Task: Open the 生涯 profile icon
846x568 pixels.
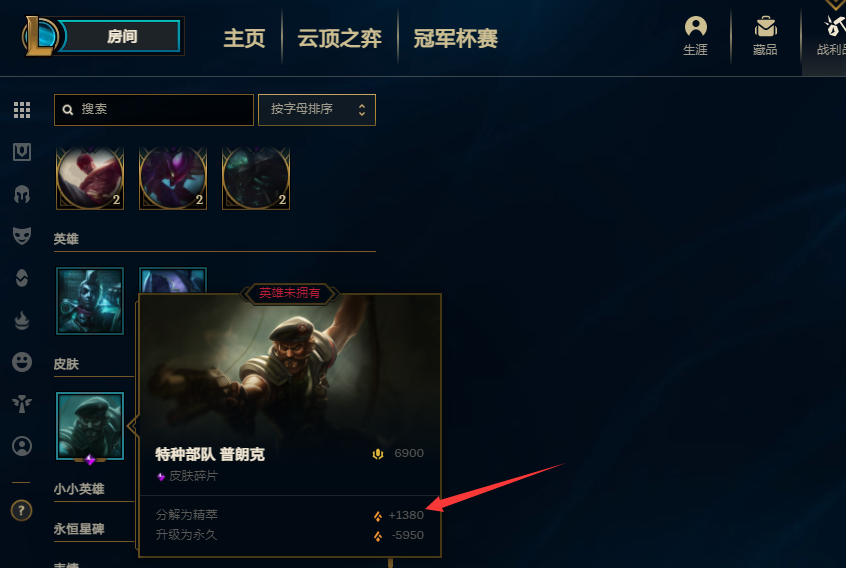Action: pos(695,36)
